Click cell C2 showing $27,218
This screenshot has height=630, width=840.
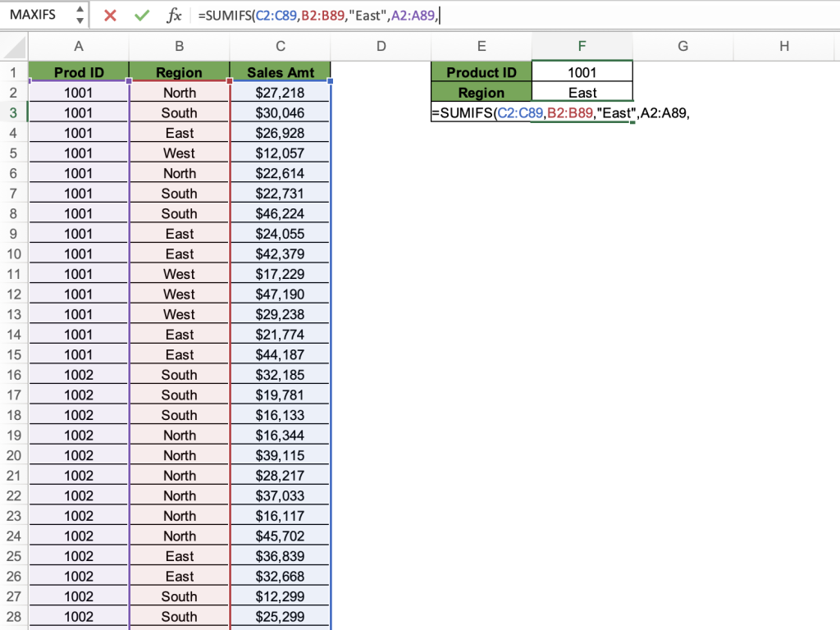280,93
